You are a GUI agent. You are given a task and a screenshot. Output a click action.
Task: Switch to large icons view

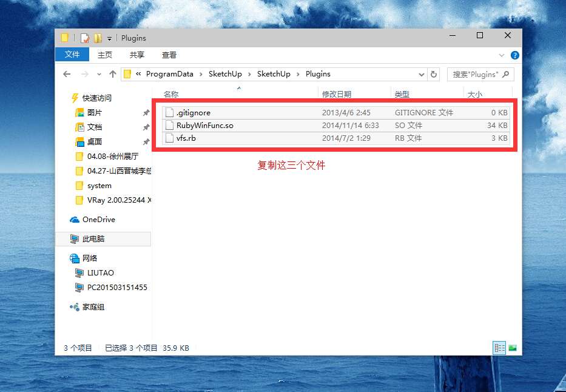pyautogui.click(x=513, y=348)
